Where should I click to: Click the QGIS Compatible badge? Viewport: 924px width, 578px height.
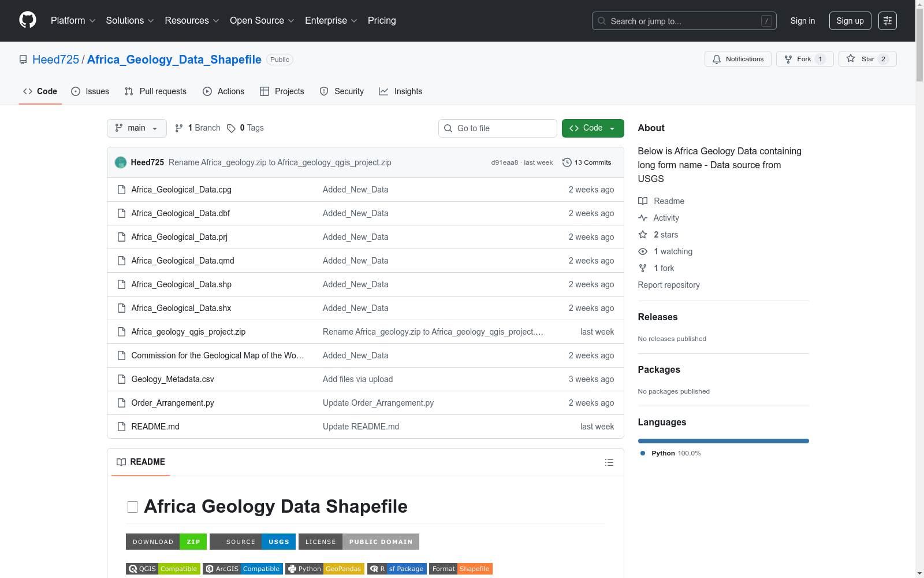tap(163, 569)
